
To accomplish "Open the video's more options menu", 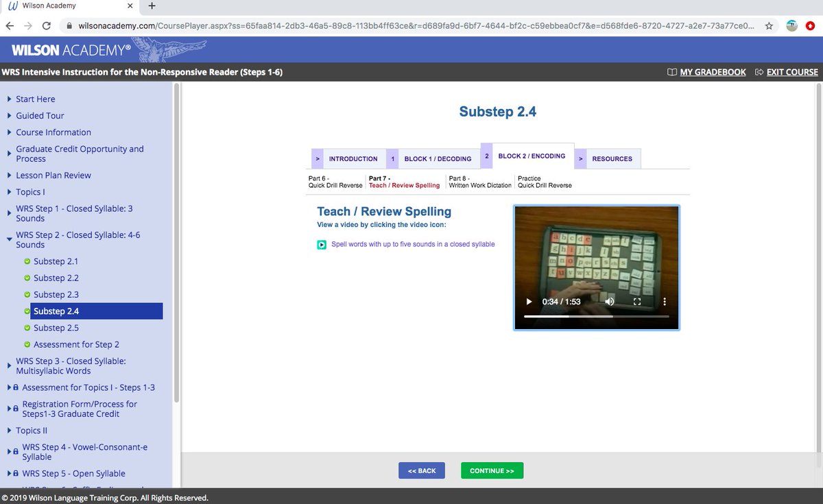I will pyautogui.click(x=664, y=302).
